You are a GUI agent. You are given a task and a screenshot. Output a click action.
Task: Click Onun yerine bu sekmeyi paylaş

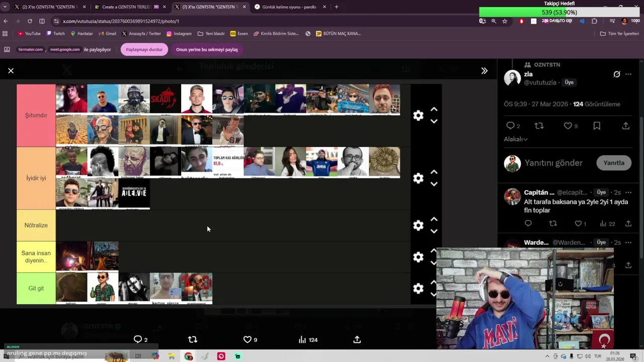click(x=207, y=50)
